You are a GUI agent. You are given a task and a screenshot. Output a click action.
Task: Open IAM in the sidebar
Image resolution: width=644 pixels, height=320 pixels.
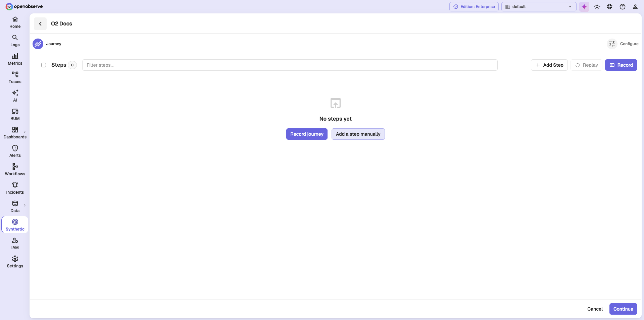[15, 244]
